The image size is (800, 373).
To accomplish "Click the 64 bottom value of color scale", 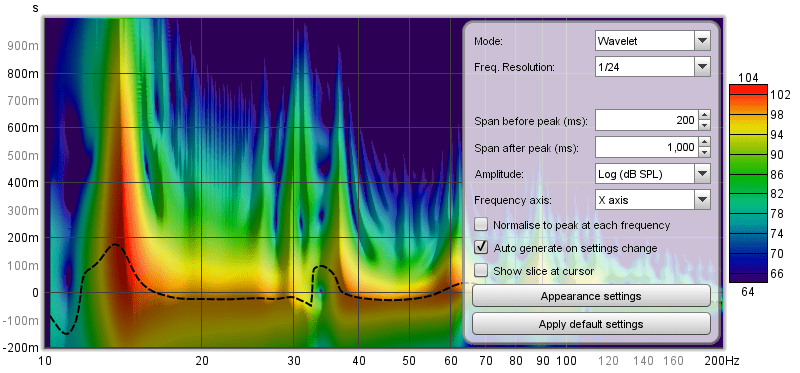I will pyautogui.click(x=748, y=292).
